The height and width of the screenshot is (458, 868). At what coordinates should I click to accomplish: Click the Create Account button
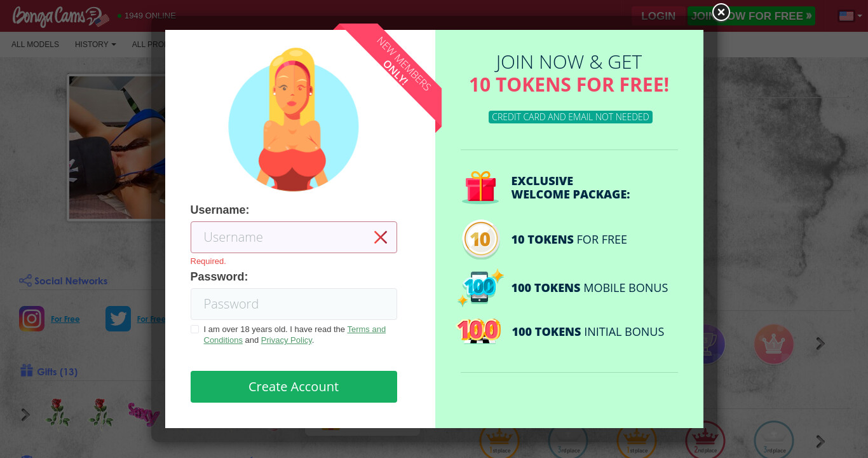click(x=294, y=387)
